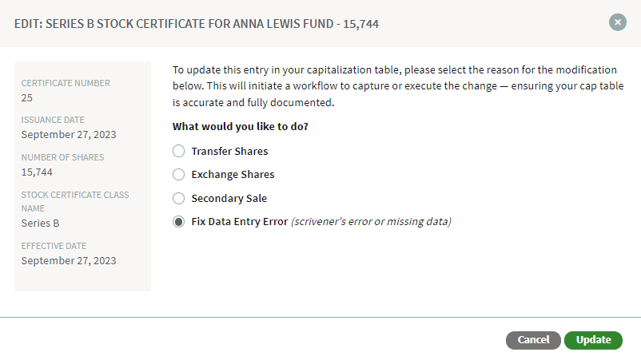Click the number of shares value 15,744
The image size is (641, 364).
click(37, 172)
